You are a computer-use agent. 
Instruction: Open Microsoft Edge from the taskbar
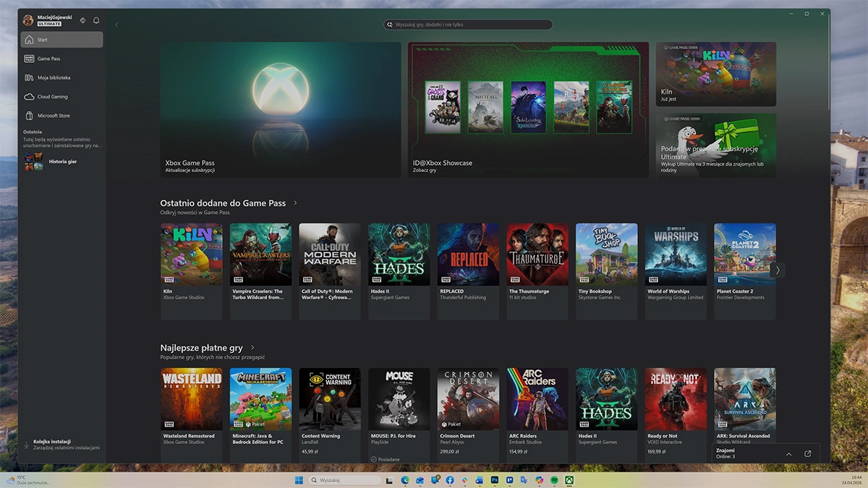coord(405,479)
